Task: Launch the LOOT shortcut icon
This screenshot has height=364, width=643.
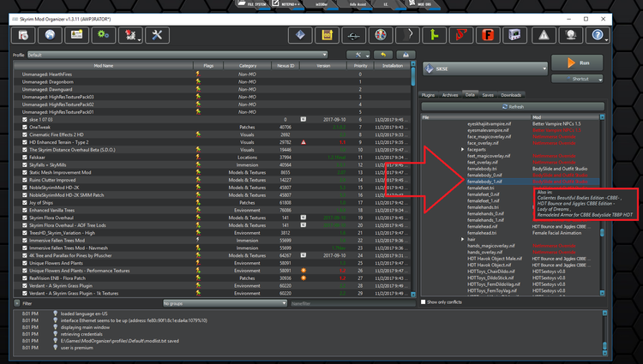Action: click(327, 35)
